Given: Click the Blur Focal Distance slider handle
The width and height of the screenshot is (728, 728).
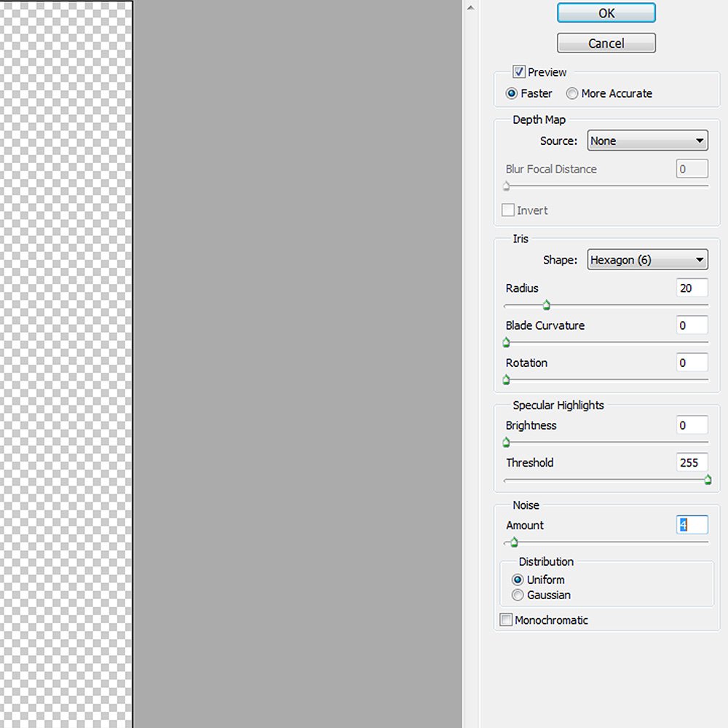Looking at the screenshot, I should (507, 186).
